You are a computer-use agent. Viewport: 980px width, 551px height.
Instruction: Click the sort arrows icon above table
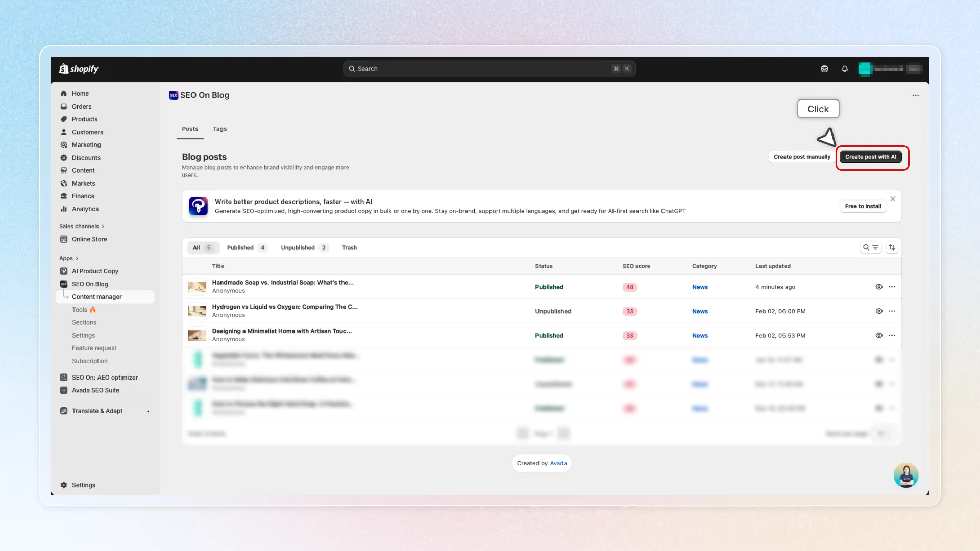click(892, 247)
